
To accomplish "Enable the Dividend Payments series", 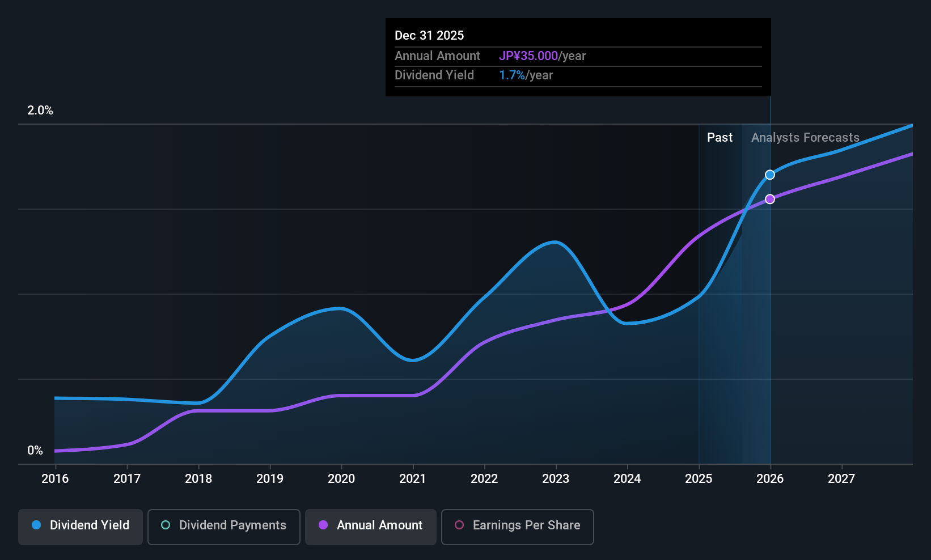I will point(223,526).
